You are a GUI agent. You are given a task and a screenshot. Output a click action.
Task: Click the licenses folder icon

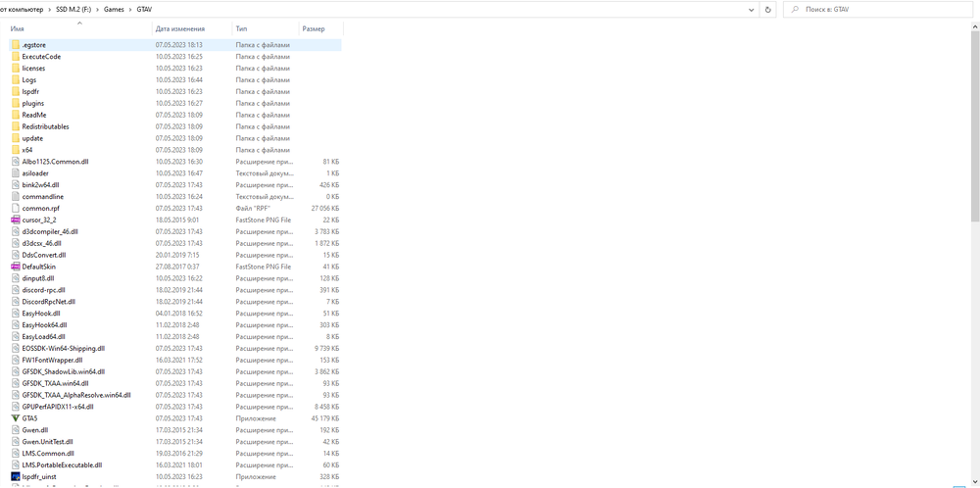pos(16,69)
